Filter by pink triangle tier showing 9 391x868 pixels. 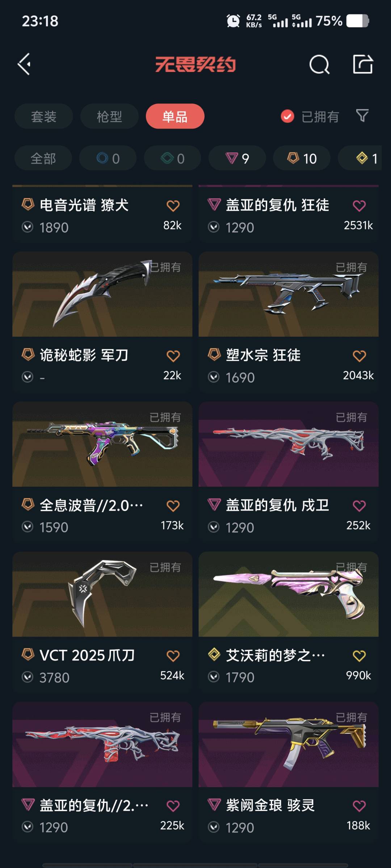(x=237, y=158)
